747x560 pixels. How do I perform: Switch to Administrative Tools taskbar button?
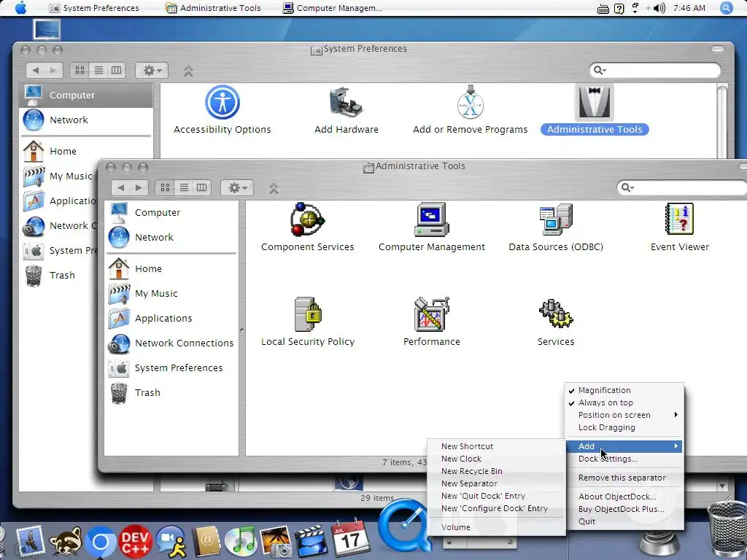(214, 8)
